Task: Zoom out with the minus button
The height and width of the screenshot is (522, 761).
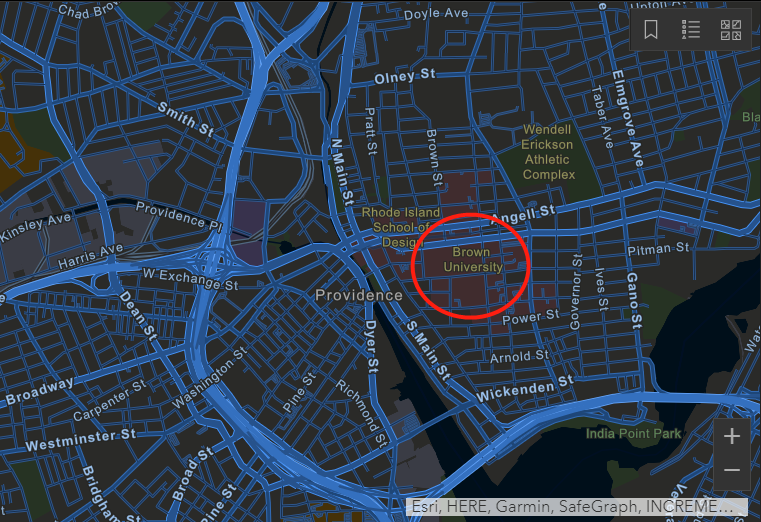Action: coord(732,470)
